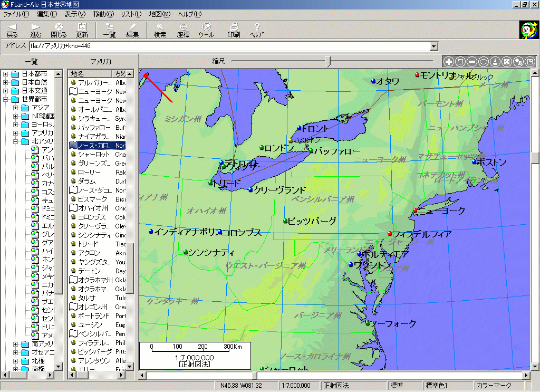Open the ツール (Tools) toolbar icon

pyautogui.click(x=206, y=30)
